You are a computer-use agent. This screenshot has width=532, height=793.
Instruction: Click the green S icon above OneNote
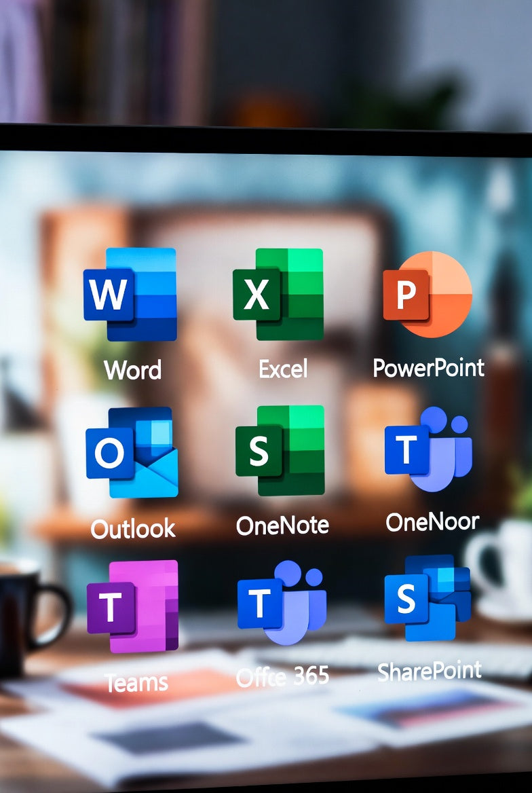(x=280, y=451)
